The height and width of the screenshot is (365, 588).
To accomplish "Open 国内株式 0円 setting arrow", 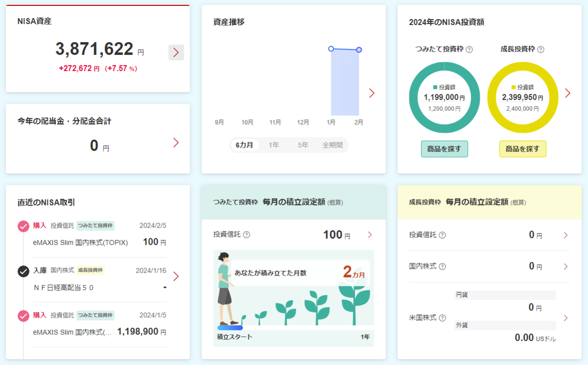I will tap(565, 266).
